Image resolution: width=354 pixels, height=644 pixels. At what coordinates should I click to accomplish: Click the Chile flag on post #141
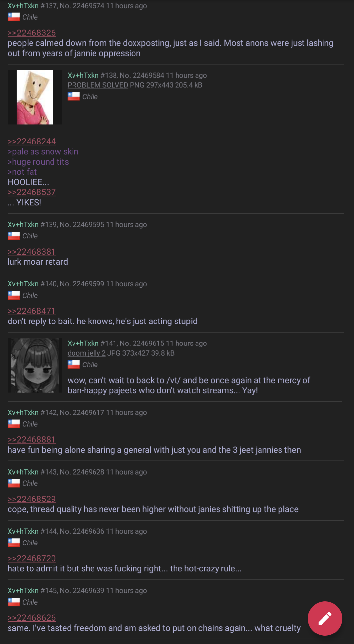tap(73, 365)
